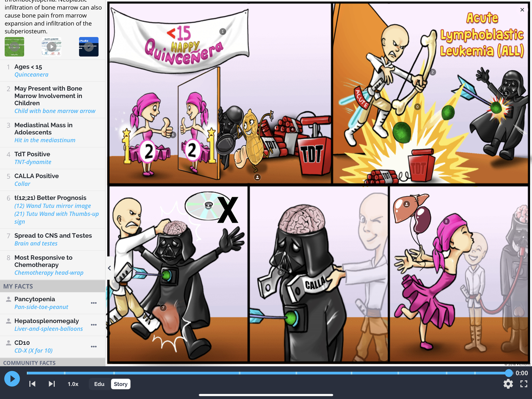Select the CD10 fact row
Viewport: 532px width, 399px height.
coord(53,346)
